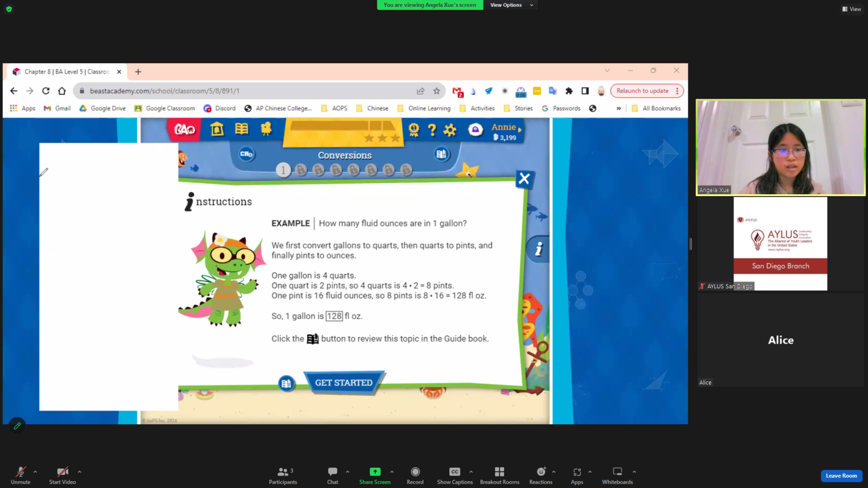
Task: Open the Activities bookmarks folder
Action: (x=477, y=108)
